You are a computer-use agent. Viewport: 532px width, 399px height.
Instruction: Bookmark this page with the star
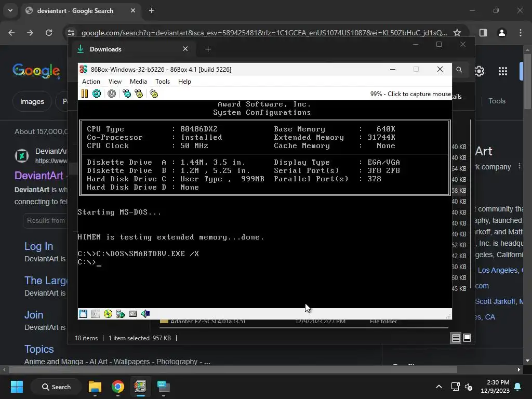point(457,33)
